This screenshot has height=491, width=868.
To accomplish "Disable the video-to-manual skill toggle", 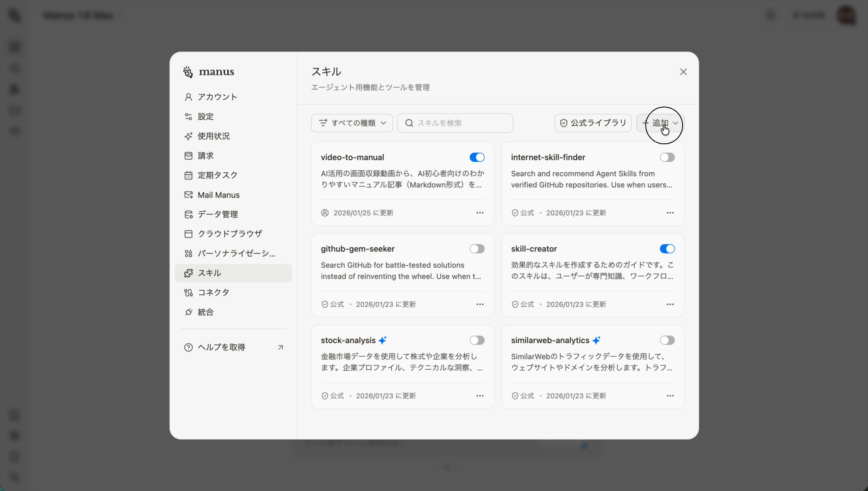I will (477, 157).
